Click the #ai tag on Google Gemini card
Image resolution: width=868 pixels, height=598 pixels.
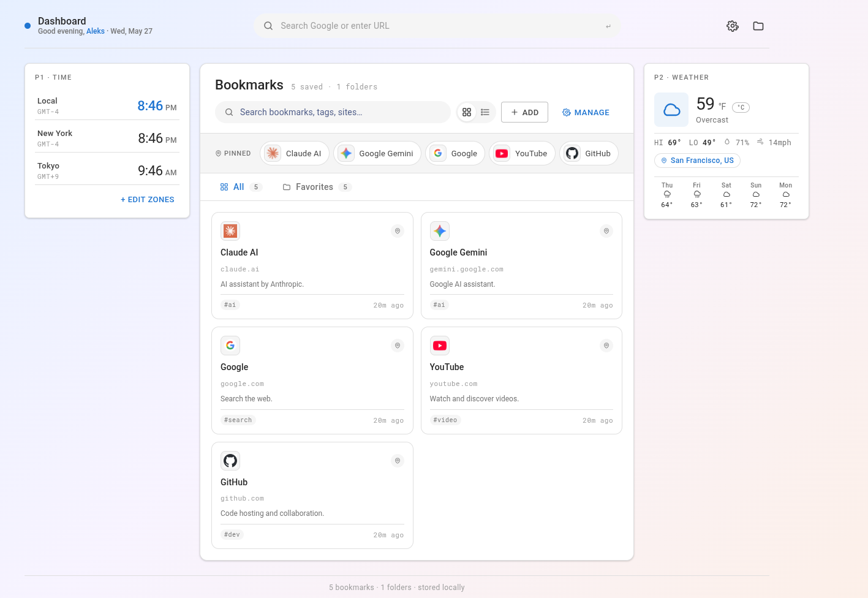[439, 305]
